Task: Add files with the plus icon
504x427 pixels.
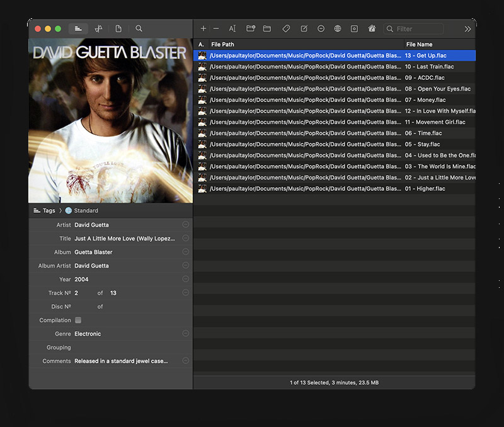Action: (x=203, y=28)
